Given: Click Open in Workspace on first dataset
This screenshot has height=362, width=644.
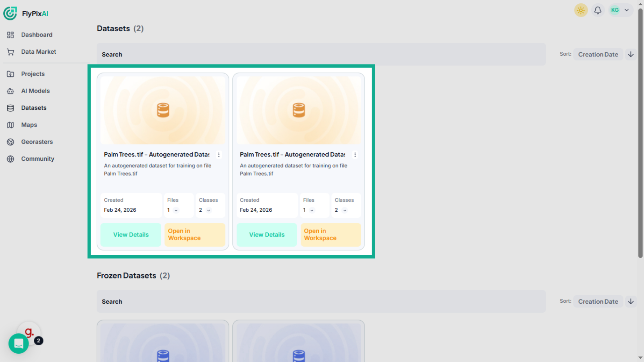Looking at the screenshot, I should pos(195,235).
